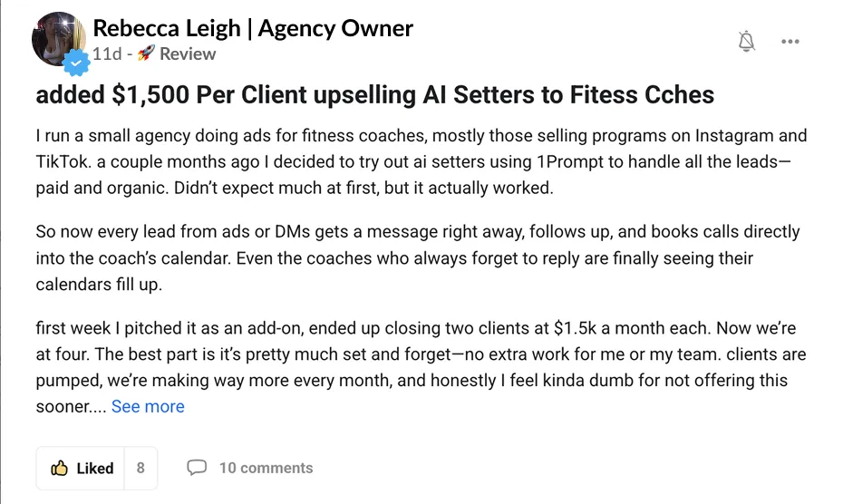Expand the post with See more
843x504 pixels.
click(x=148, y=406)
